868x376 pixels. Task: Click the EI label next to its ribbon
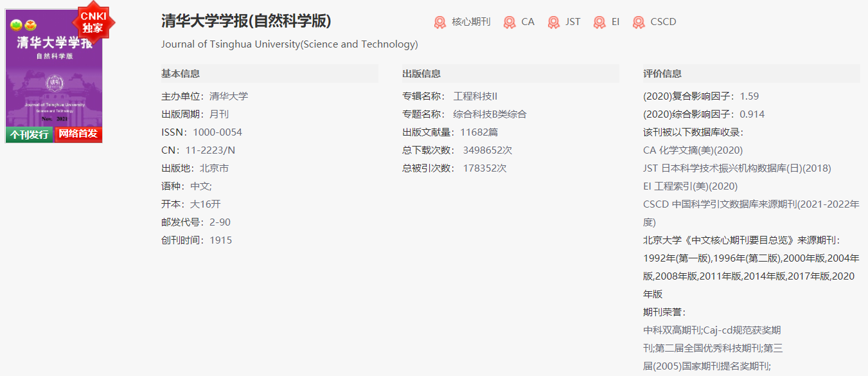616,22
